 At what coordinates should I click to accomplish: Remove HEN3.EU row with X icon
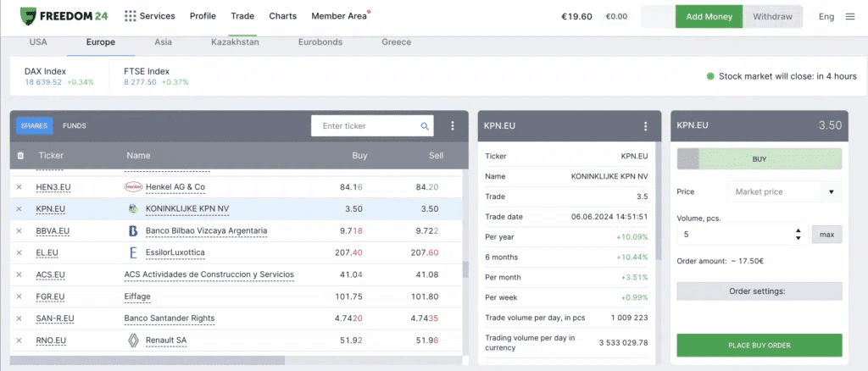(19, 186)
